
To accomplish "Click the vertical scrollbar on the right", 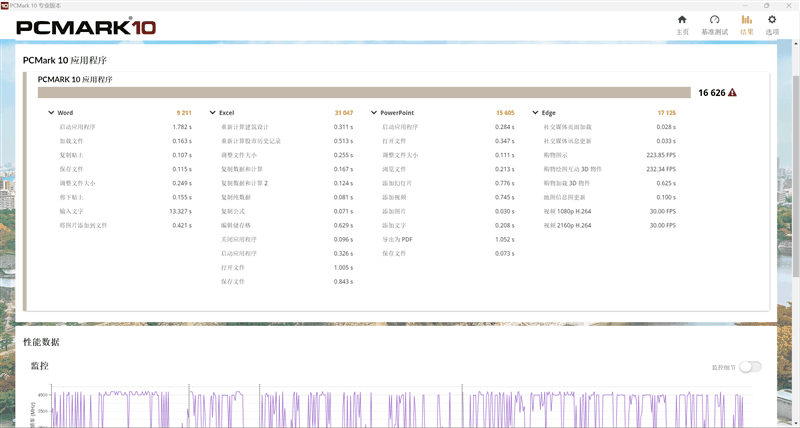I will coord(795,200).
